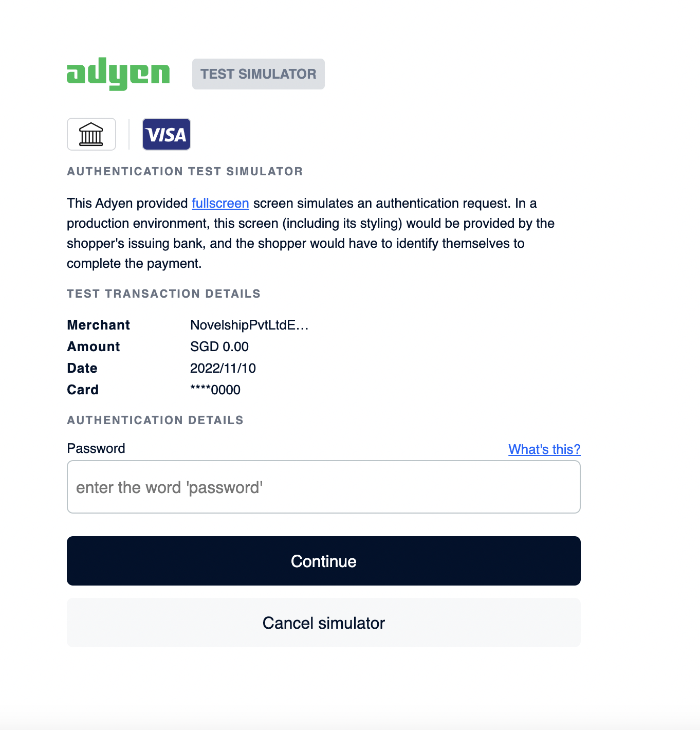Select the masked card number ****0000
The height and width of the screenshot is (730, 700).
point(215,390)
